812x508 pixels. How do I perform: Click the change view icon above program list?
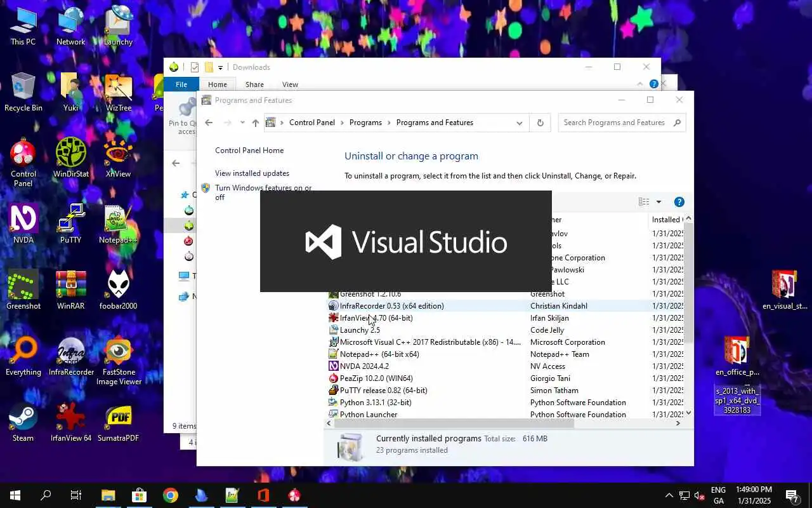644,202
